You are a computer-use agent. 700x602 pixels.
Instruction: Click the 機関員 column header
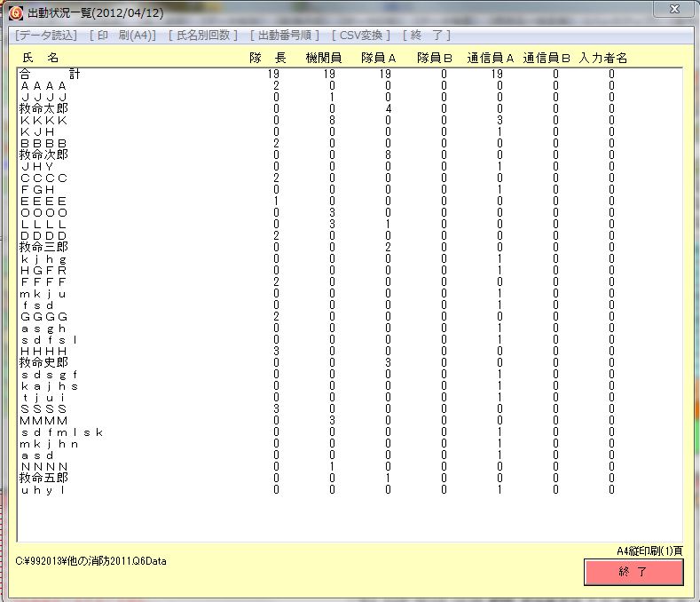(x=323, y=58)
